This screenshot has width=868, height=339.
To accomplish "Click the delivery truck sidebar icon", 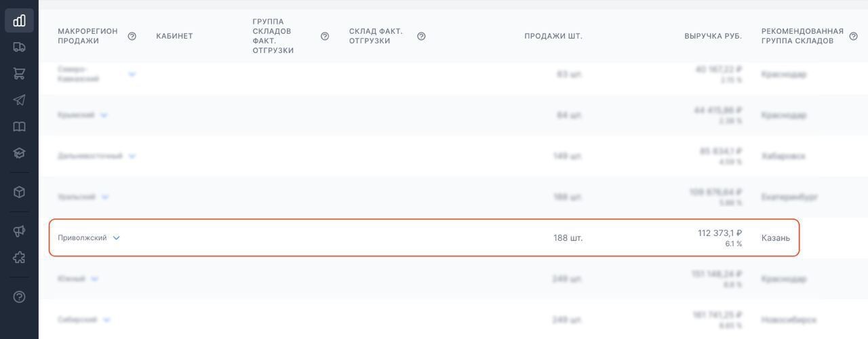I will pos(19,47).
